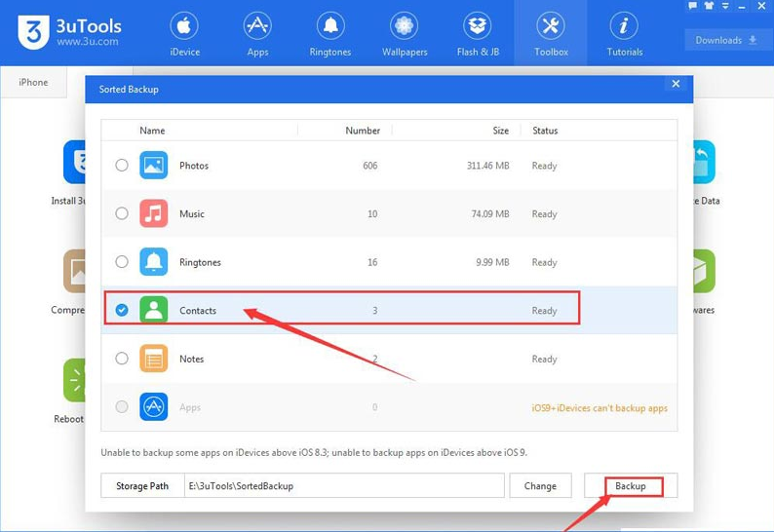Click the 'Music' row label

pyautogui.click(x=192, y=214)
